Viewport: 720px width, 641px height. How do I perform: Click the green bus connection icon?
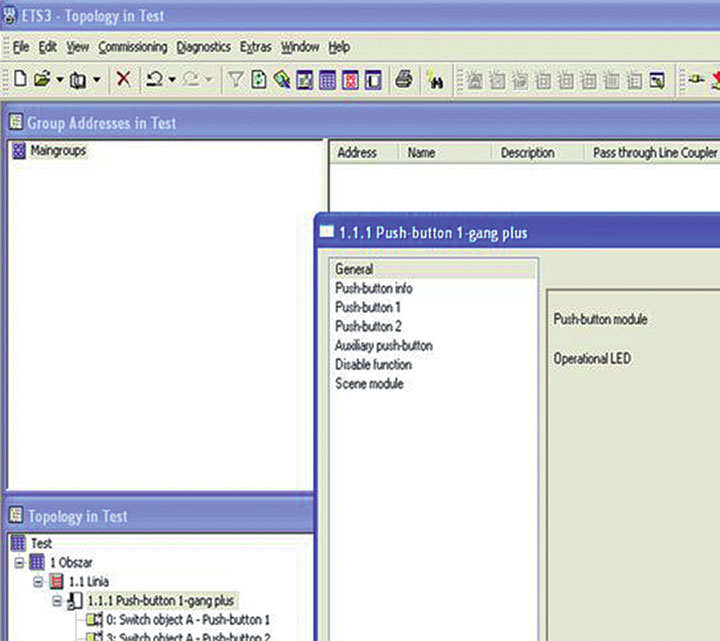(697, 79)
